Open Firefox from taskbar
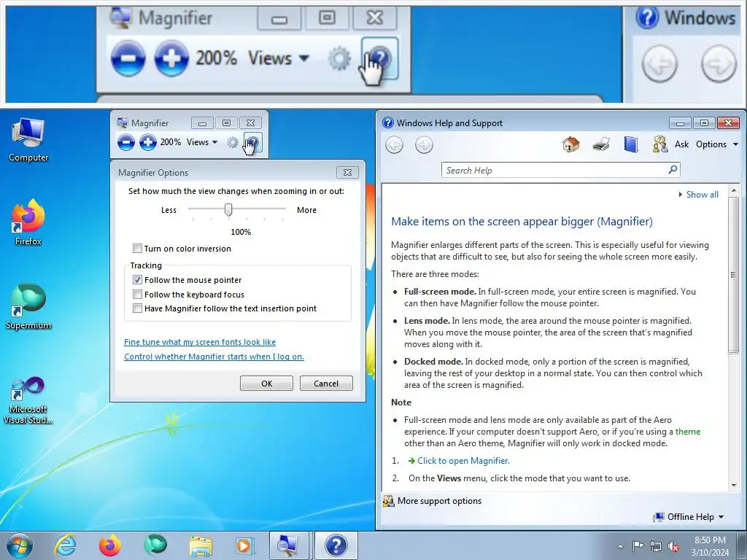The height and width of the screenshot is (560, 747). tap(110, 545)
